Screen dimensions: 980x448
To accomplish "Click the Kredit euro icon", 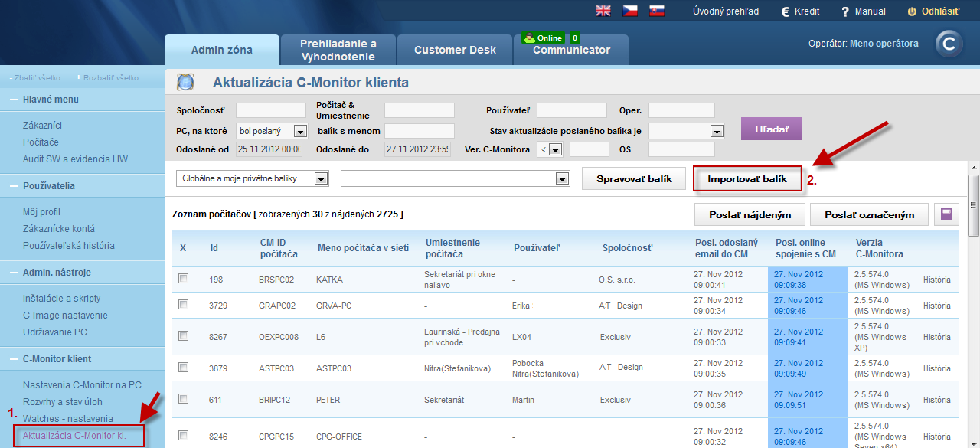I will [786, 11].
